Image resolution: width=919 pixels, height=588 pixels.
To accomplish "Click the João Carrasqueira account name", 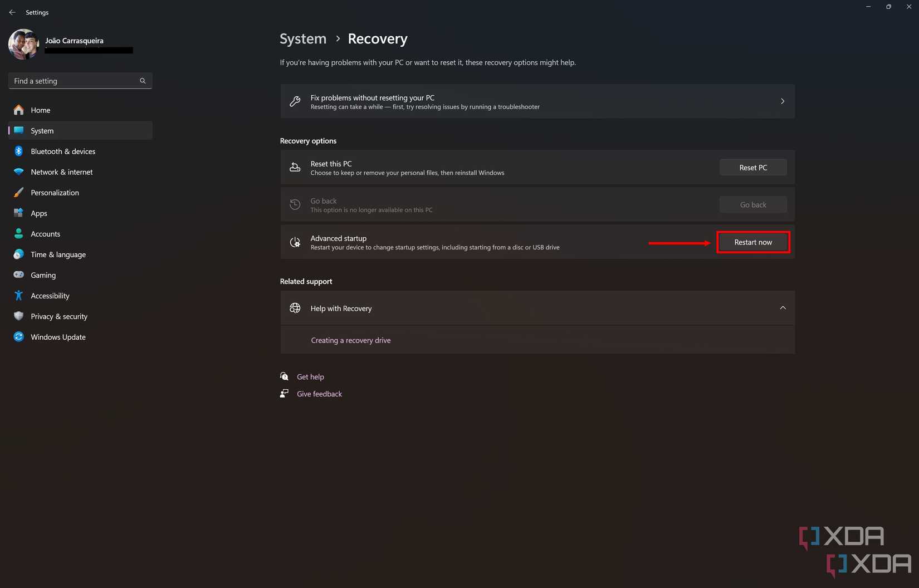I will (x=74, y=41).
